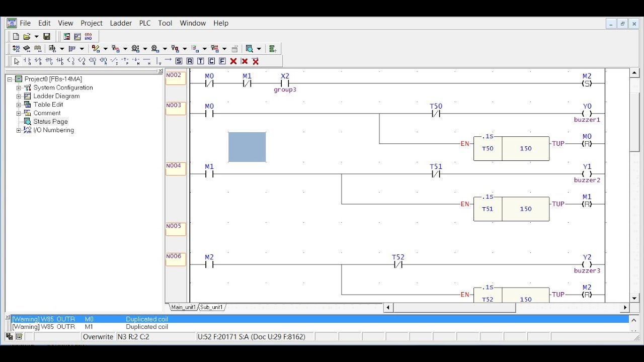
Task: Collapse Project0 [FBs-14MA] root node
Action: (10, 79)
